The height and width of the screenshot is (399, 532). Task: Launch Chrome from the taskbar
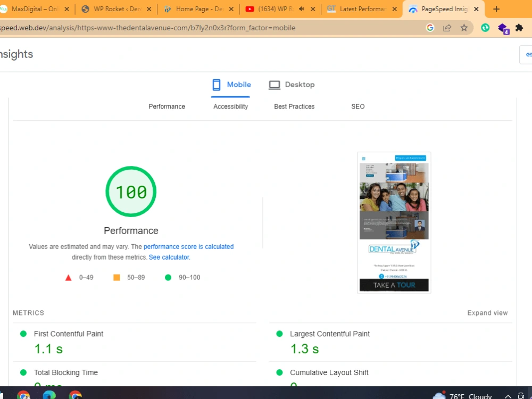click(x=23, y=396)
